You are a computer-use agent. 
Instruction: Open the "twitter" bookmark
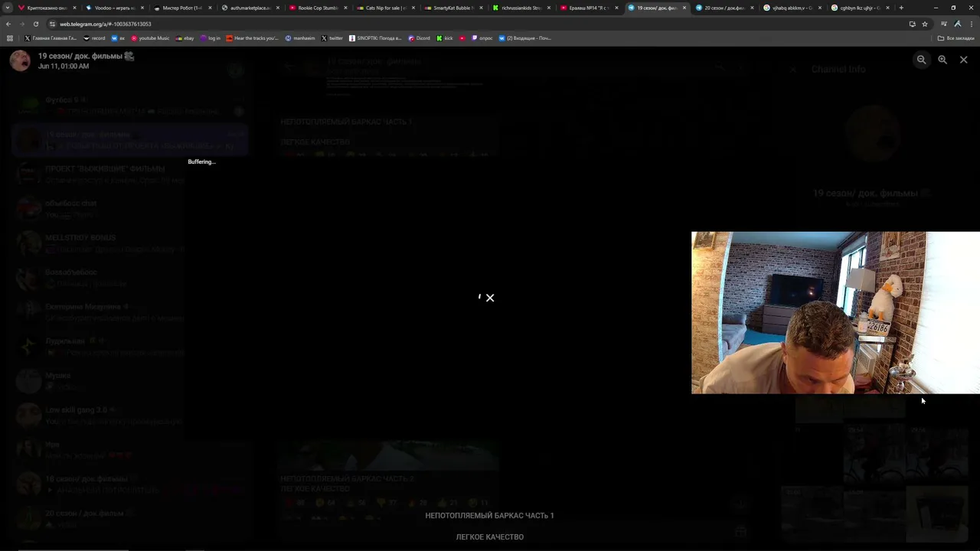[x=332, y=38]
